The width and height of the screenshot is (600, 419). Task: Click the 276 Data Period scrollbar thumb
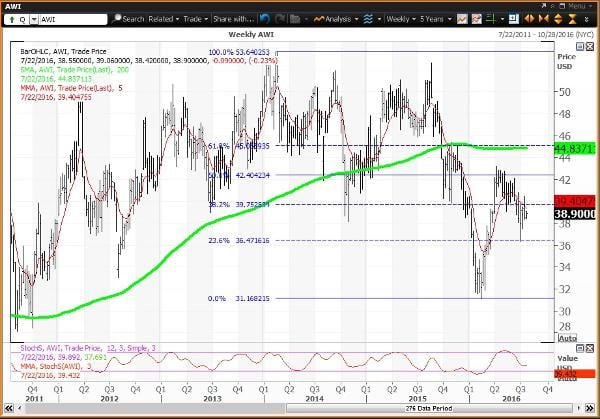(x=429, y=408)
